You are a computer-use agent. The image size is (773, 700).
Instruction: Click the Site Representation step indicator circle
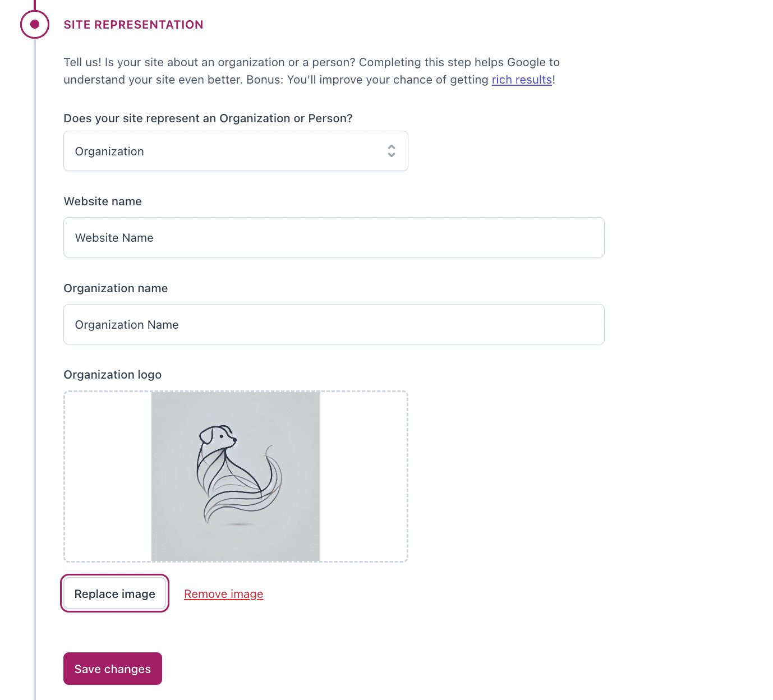tap(35, 24)
